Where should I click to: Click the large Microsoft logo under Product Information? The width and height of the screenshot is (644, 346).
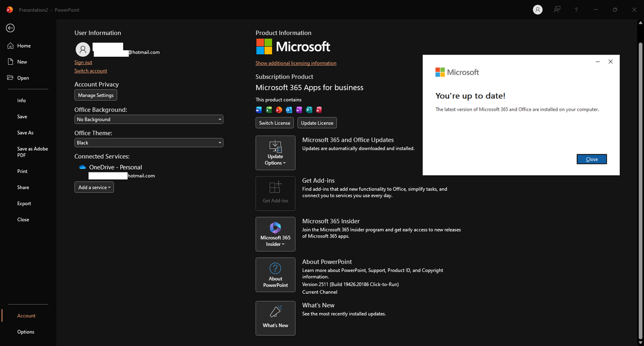pyautogui.click(x=293, y=47)
